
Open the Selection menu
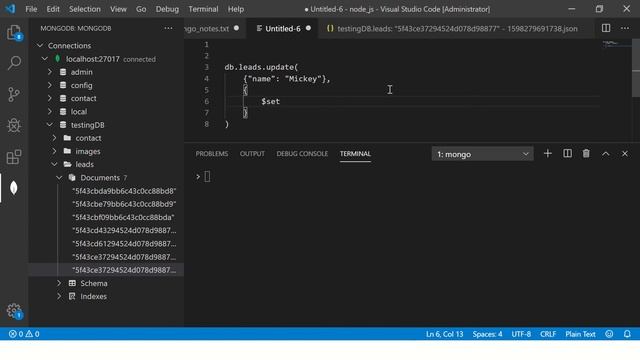click(84, 9)
